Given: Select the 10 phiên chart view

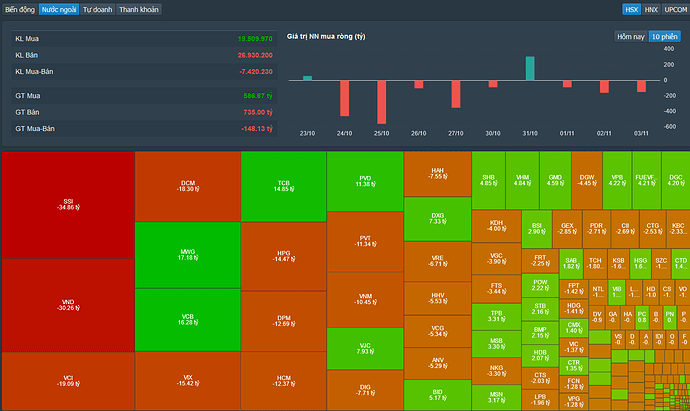Looking at the screenshot, I should (x=664, y=37).
